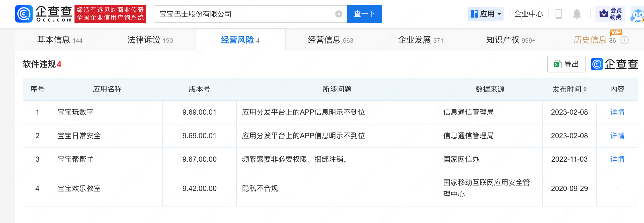Open the notifications bell
Viewport: 644px width, 223px height.
click(x=576, y=14)
